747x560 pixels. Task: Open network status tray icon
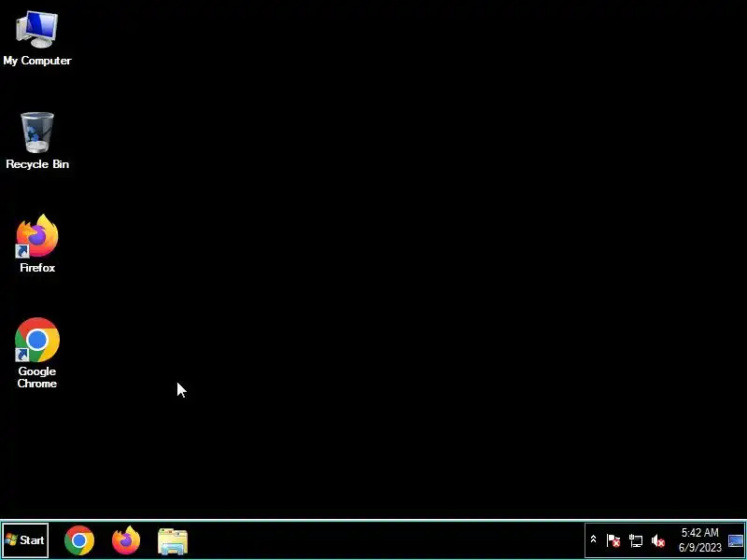point(636,540)
